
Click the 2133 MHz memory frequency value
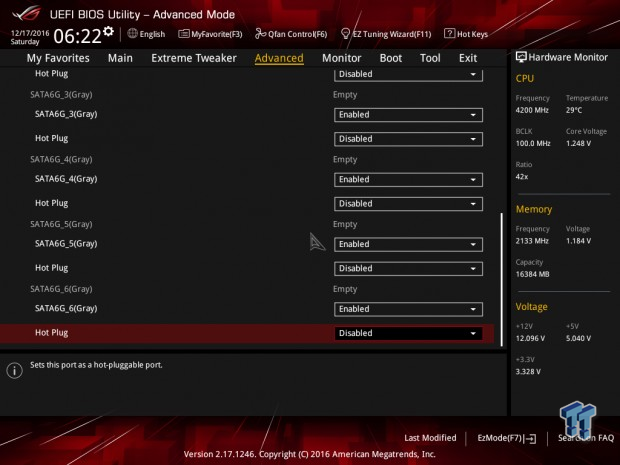(532, 241)
